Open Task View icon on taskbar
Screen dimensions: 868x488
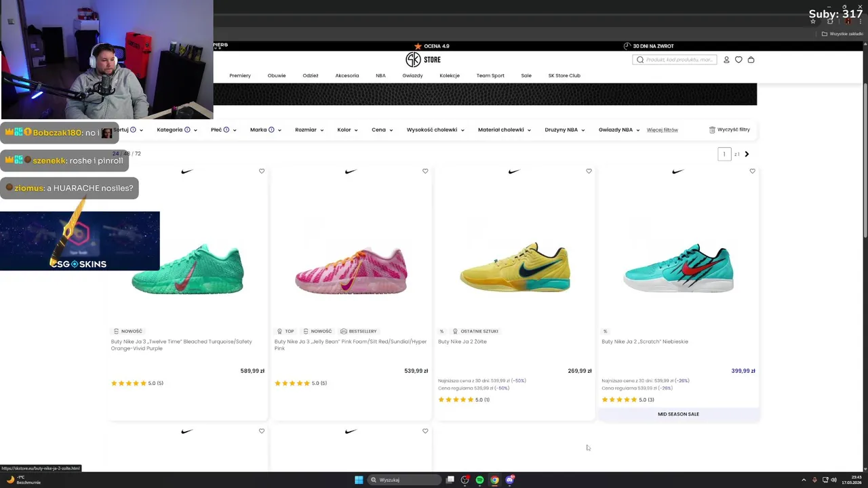(450, 480)
